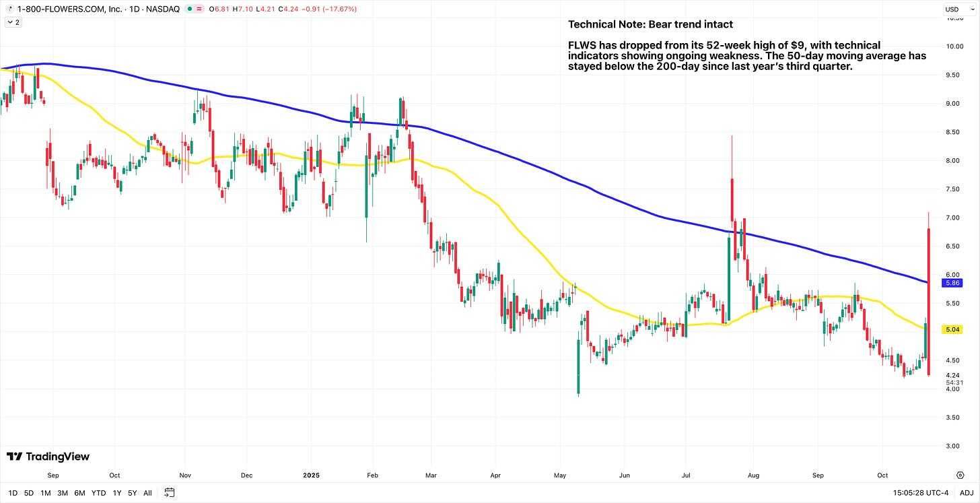Image resolution: width=980 pixels, height=503 pixels.
Task: Select the 5D time range
Action: tap(29, 493)
